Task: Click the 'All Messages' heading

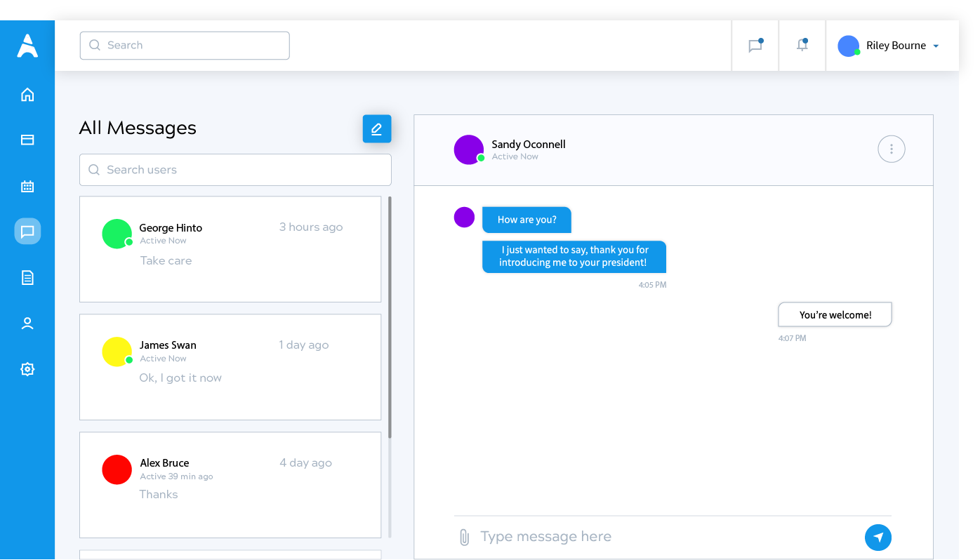Action: click(x=138, y=128)
